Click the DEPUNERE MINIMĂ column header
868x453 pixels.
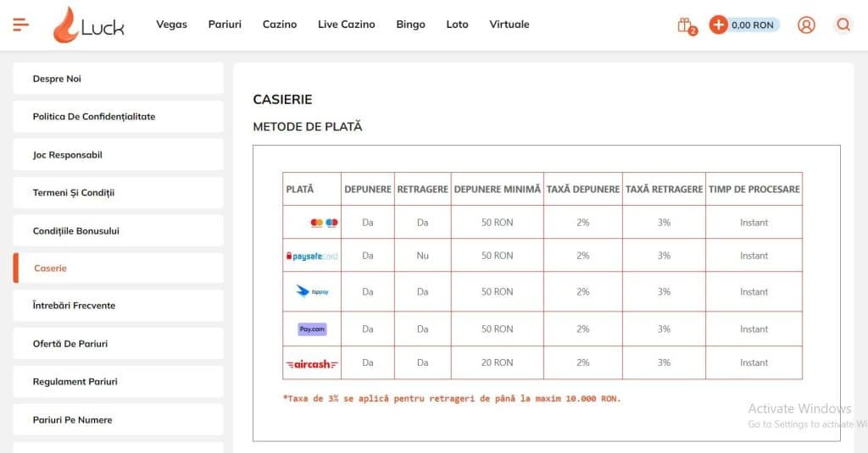coord(497,189)
